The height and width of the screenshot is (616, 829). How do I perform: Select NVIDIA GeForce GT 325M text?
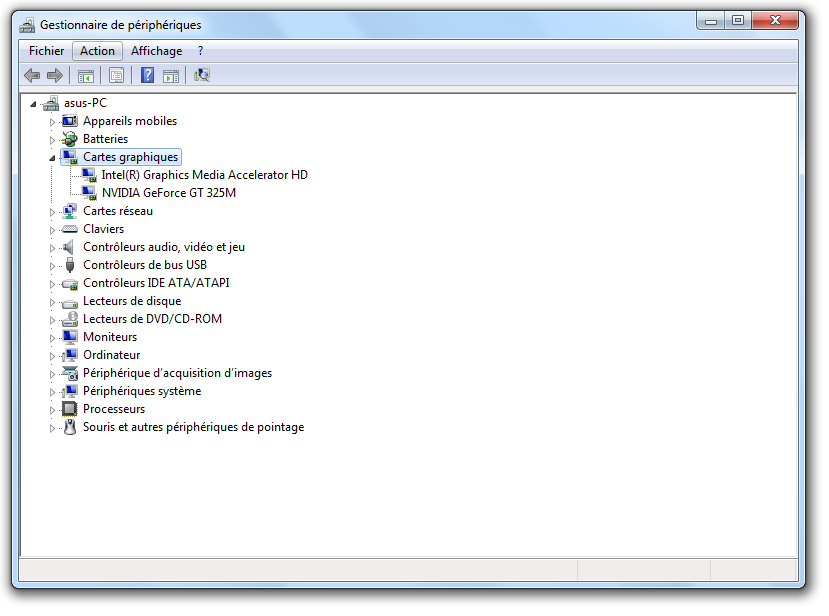169,193
